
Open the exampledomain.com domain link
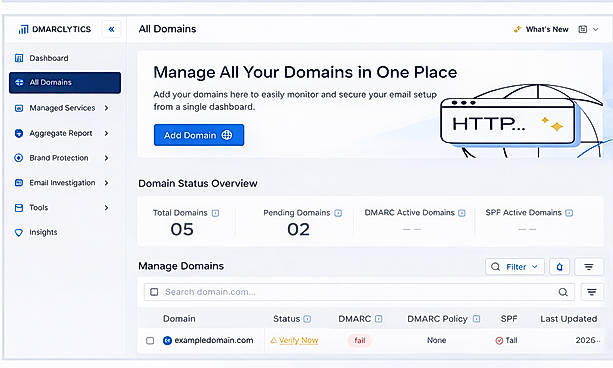(x=214, y=341)
